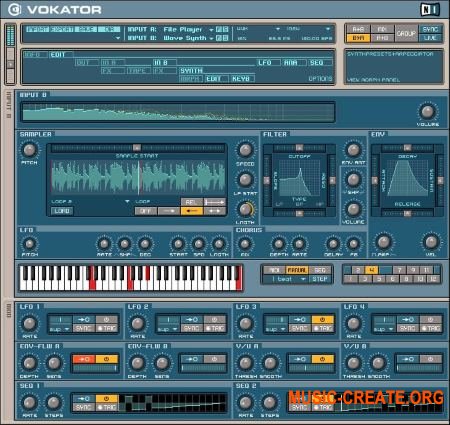Click the Vokator logo symbol

pyautogui.click(x=14, y=10)
